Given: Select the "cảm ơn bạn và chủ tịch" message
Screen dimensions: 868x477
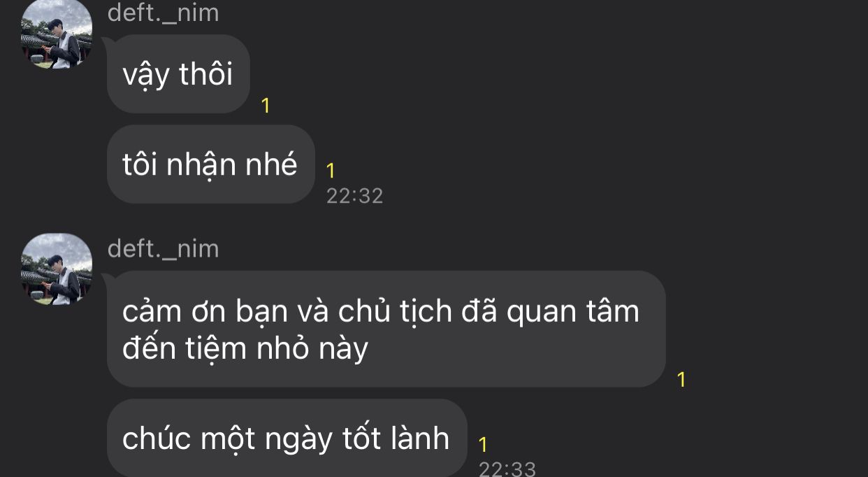Looking at the screenshot, I should click(386, 329).
